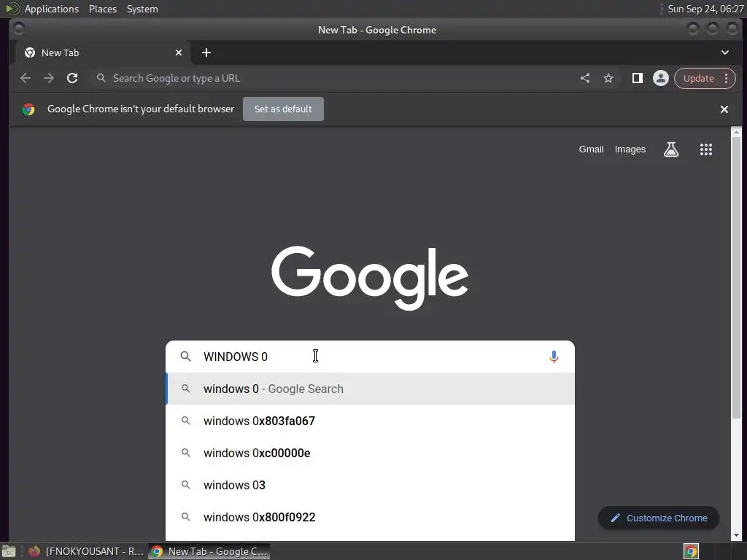Open a new tab with the plus icon
The width and height of the screenshot is (747, 560).
click(206, 52)
